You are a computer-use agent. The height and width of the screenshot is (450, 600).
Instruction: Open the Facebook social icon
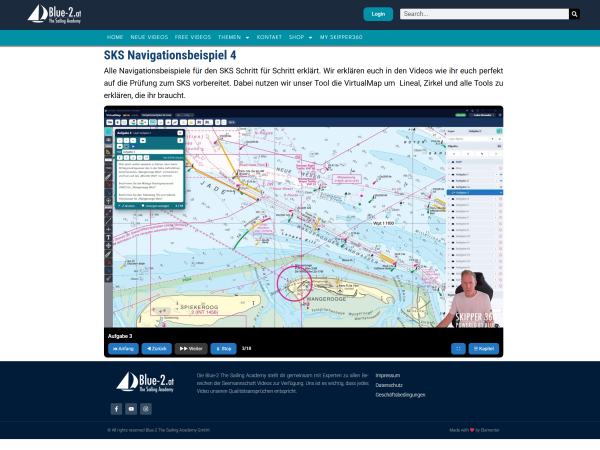(x=116, y=409)
